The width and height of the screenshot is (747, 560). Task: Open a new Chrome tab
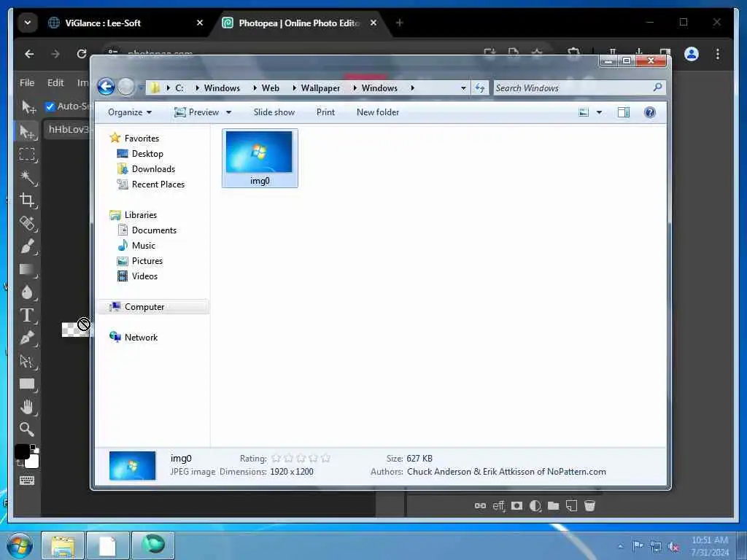[x=399, y=23]
